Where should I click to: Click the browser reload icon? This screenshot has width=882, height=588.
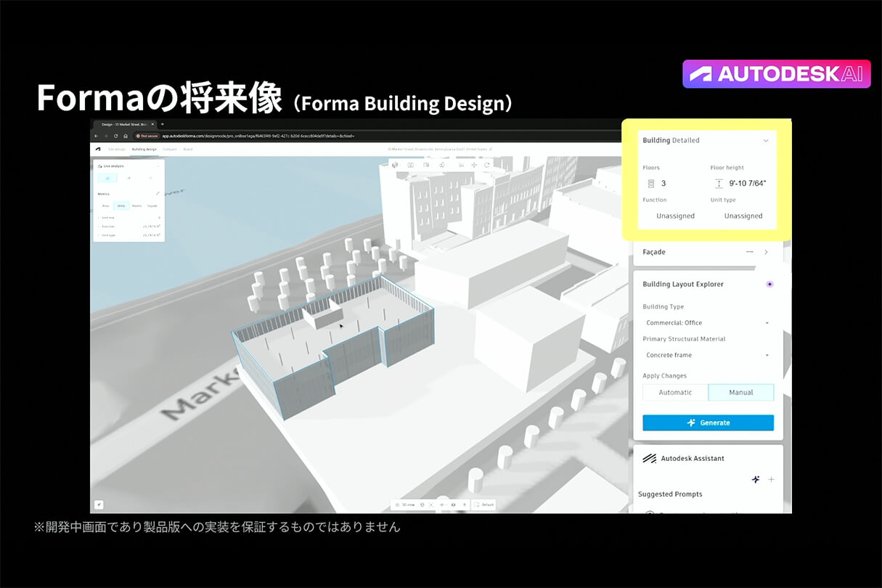(x=115, y=136)
